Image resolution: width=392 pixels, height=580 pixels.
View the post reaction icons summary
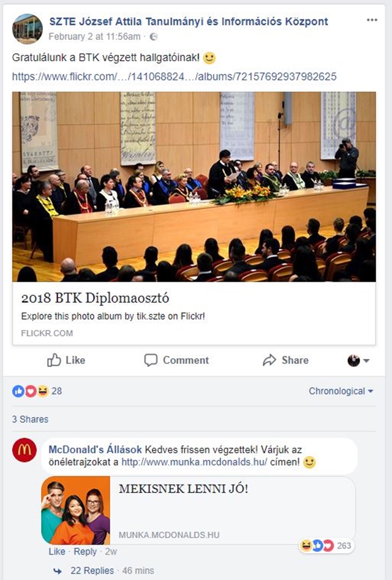click(31, 391)
